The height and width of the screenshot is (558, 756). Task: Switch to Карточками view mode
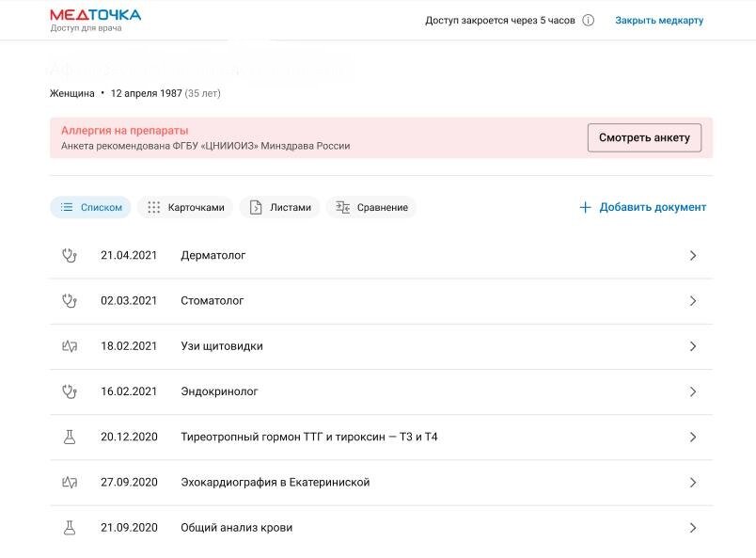(185, 207)
